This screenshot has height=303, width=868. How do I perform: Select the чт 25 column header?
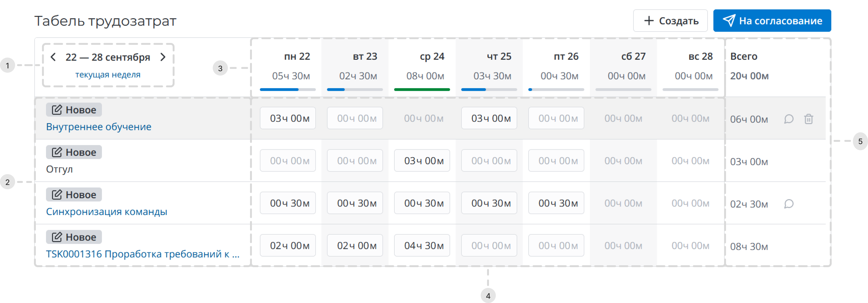point(499,56)
